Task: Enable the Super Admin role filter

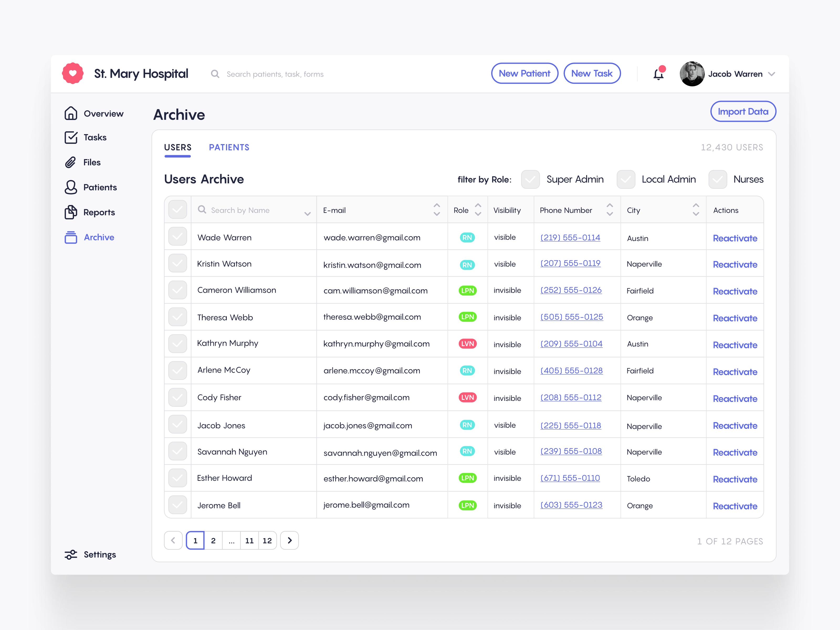Action: click(530, 179)
